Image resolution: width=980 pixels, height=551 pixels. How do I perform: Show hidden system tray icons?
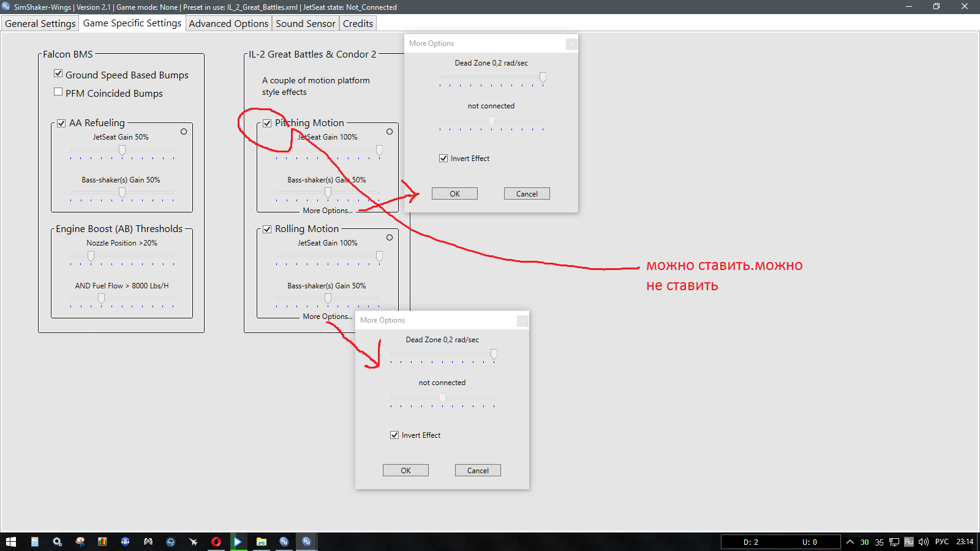click(850, 542)
